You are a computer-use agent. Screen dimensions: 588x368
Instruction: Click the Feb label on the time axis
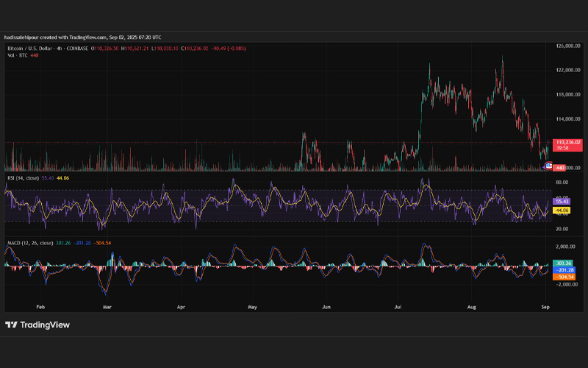click(x=40, y=307)
